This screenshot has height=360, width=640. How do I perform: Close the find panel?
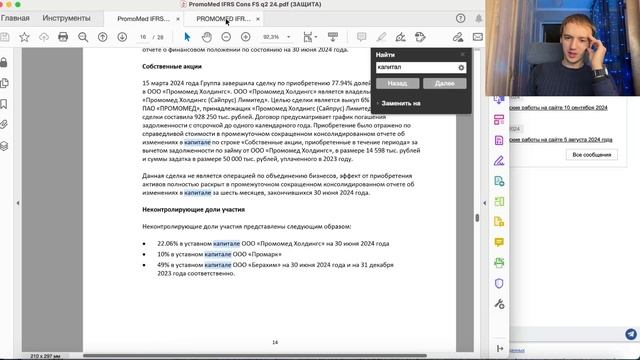(x=462, y=54)
